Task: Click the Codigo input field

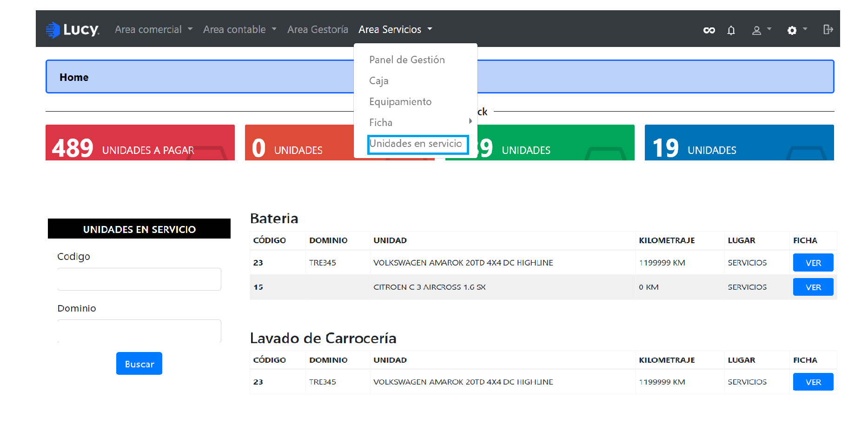Action: pos(139,279)
